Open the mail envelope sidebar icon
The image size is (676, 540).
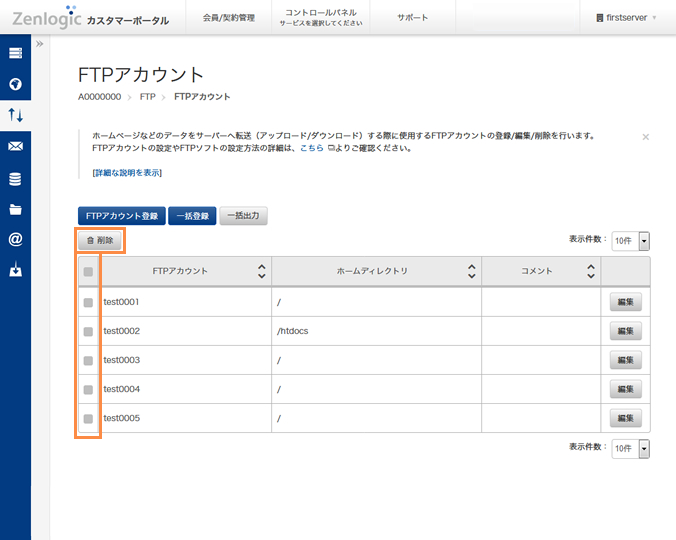point(16,147)
